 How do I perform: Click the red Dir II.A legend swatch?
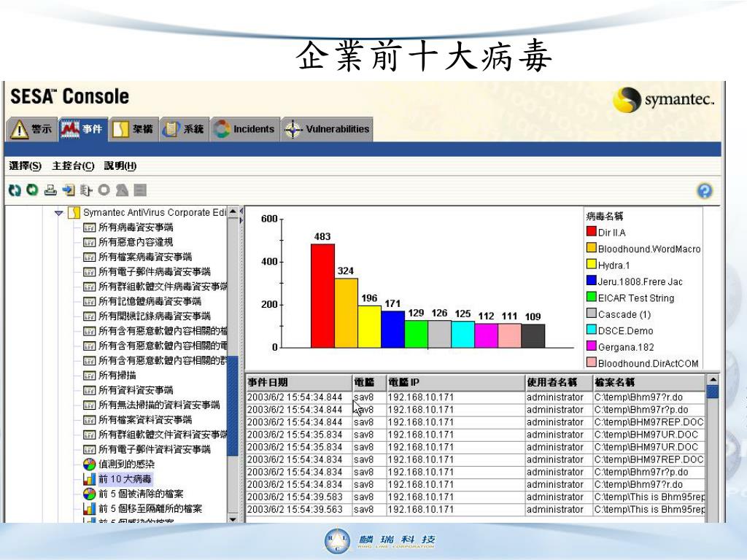pyautogui.click(x=591, y=231)
